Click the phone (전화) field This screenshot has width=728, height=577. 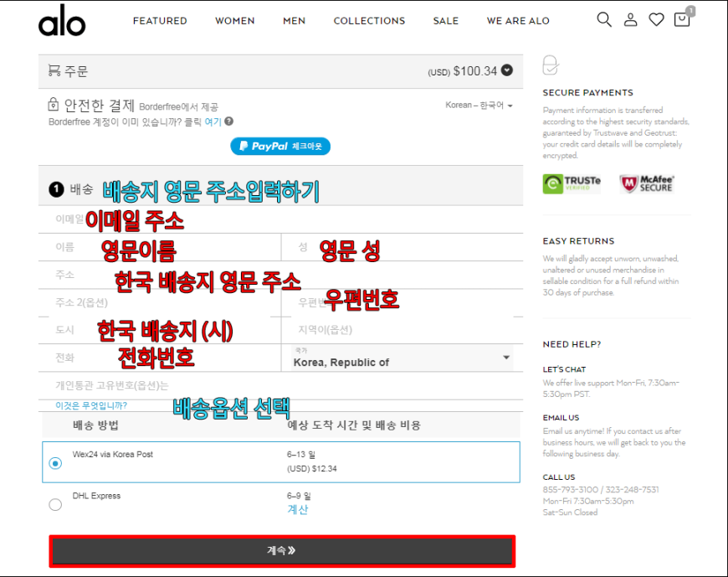(x=160, y=358)
